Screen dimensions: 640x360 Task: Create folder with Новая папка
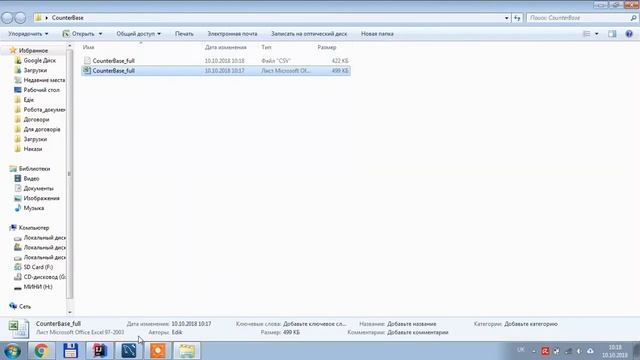tap(377, 34)
